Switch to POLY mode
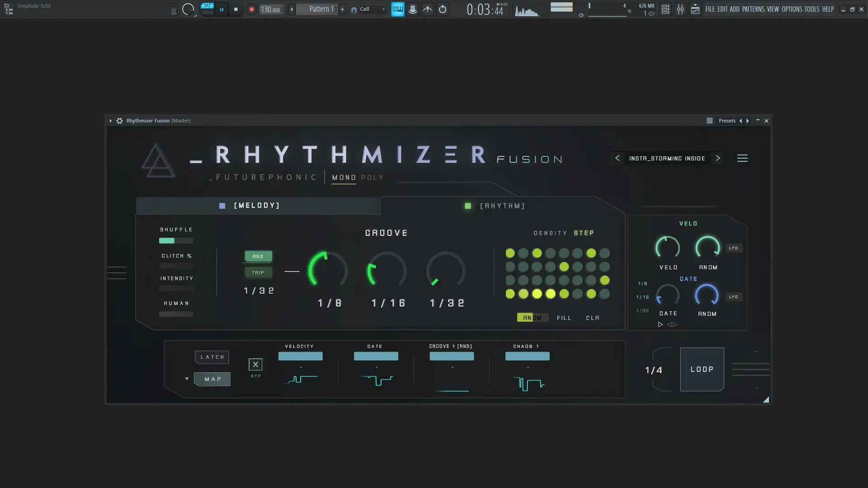This screenshot has width=868, height=488. click(x=372, y=178)
